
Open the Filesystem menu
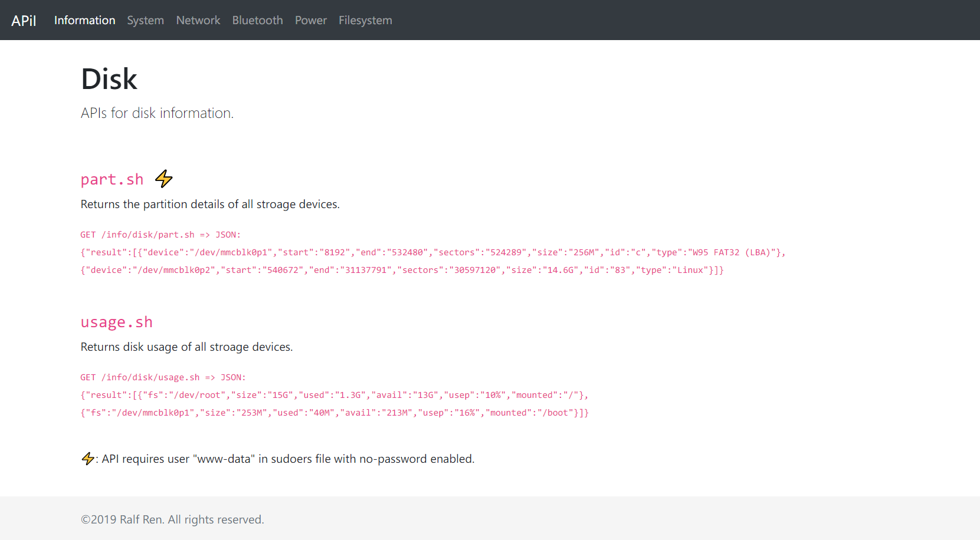tap(365, 20)
